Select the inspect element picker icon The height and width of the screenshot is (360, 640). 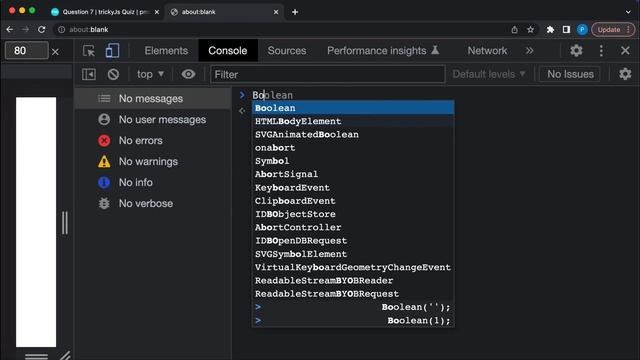pos(89,51)
